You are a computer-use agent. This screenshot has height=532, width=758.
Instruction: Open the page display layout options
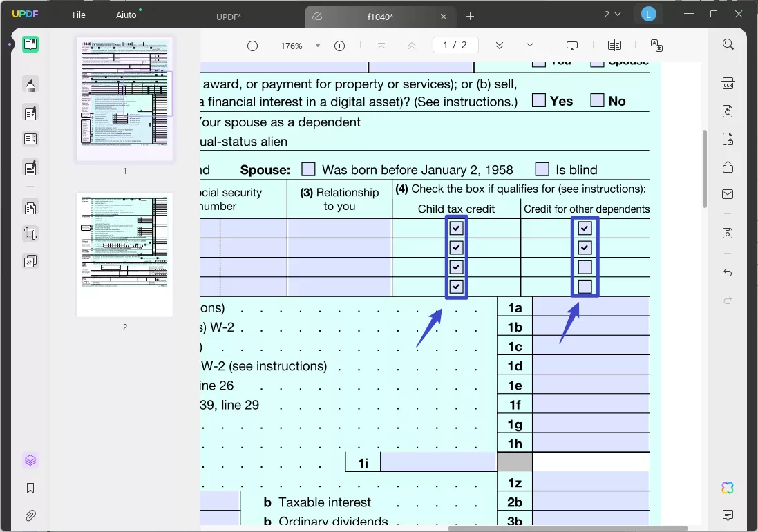pyautogui.click(x=614, y=46)
